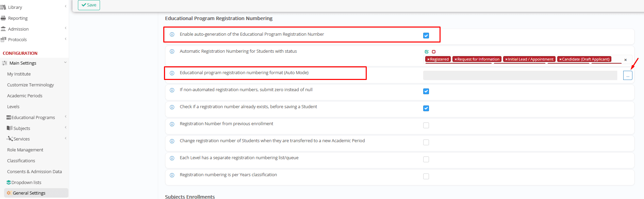Save the configuration changes
The image size is (644, 199).
click(x=89, y=5)
